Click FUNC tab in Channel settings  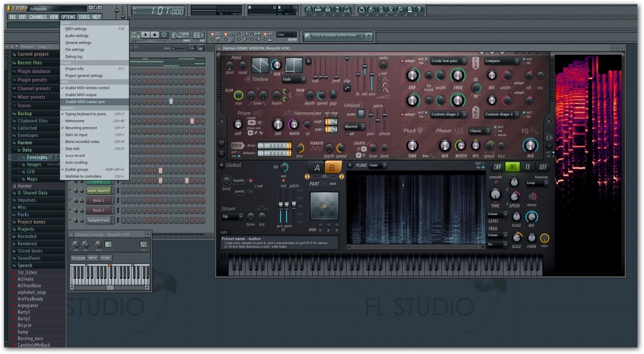106,258
